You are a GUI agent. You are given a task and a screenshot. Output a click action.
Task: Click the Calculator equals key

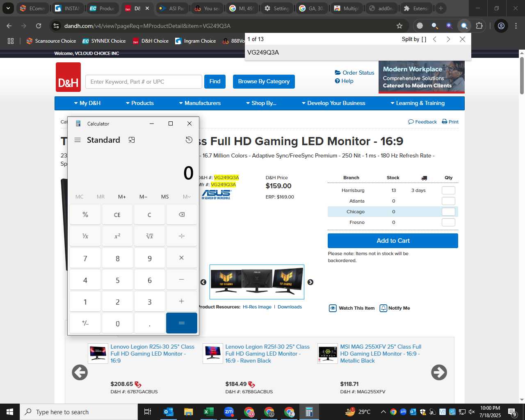[x=182, y=323]
